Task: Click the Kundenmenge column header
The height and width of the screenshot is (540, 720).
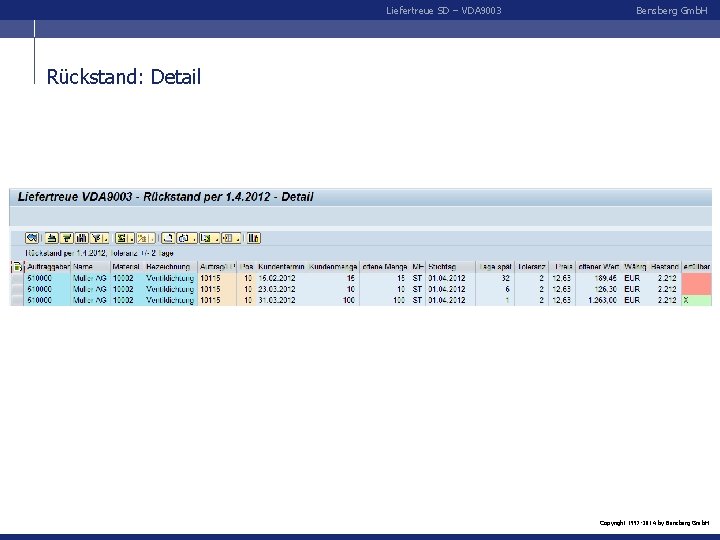Action: point(333,266)
